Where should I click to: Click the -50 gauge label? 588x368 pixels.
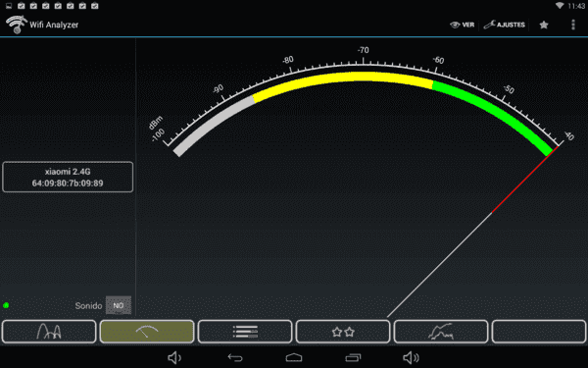click(x=509, y=89)
